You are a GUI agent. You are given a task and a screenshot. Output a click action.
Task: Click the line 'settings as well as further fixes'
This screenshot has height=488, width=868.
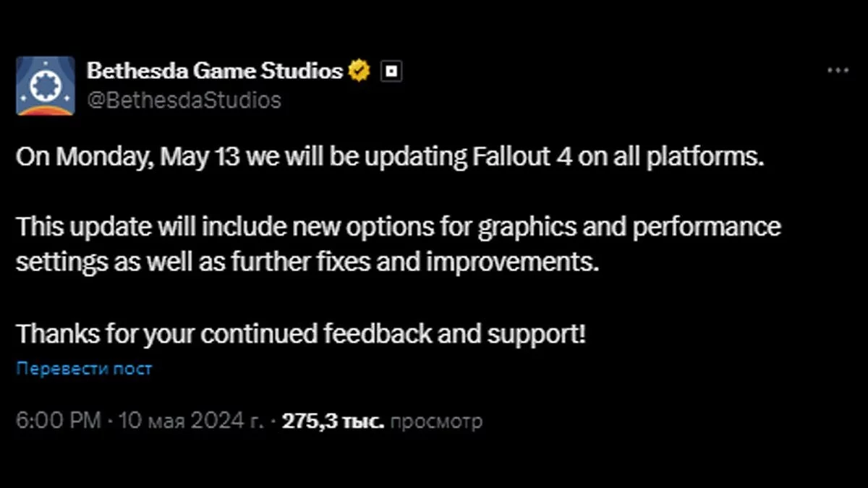click(307, 262)
